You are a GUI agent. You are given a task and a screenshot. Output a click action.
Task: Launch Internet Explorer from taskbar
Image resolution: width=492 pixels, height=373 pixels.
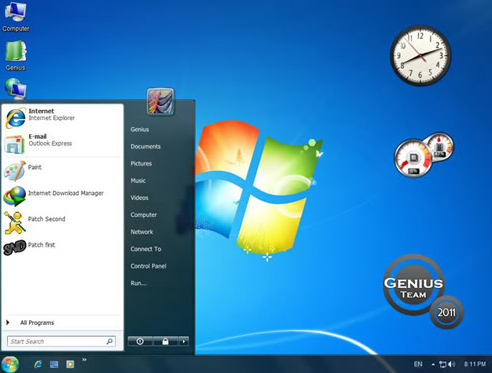click(x=38, y=364)
